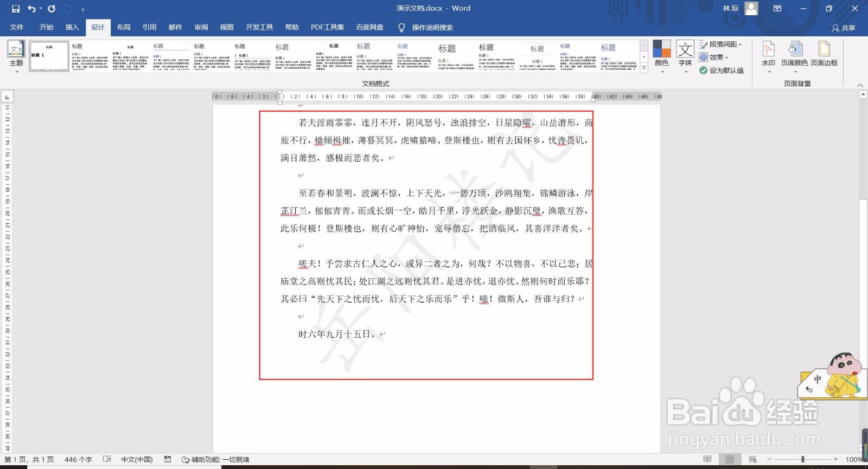Click the 中 IME language indicator
This screenshot has height=469, width=868.
(x=818, y=378)
